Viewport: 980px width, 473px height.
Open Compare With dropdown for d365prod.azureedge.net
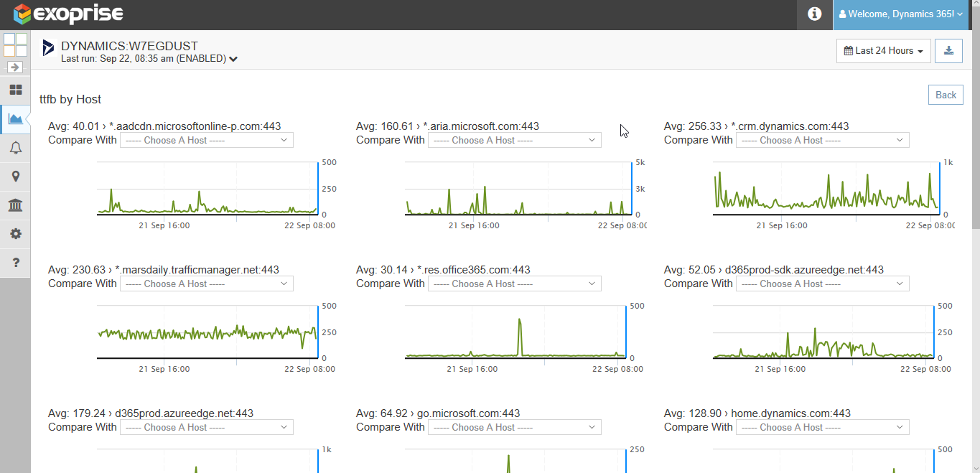point(207,428)
